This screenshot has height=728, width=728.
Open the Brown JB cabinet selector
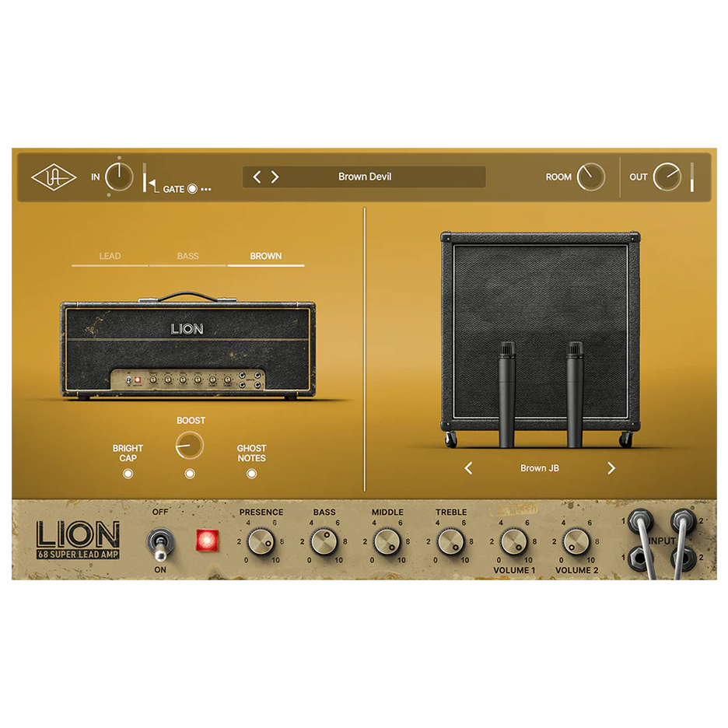[x=540, y=468]
